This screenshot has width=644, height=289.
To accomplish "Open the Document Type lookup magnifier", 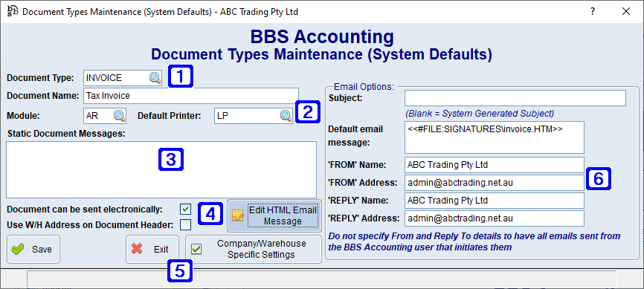I will pyautogui.click(x=155, y=78).
